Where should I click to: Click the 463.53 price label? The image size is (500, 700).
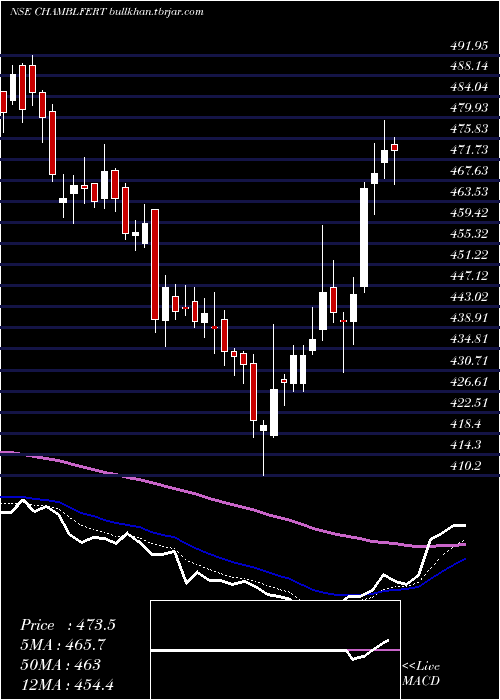(x=468, y=192)
